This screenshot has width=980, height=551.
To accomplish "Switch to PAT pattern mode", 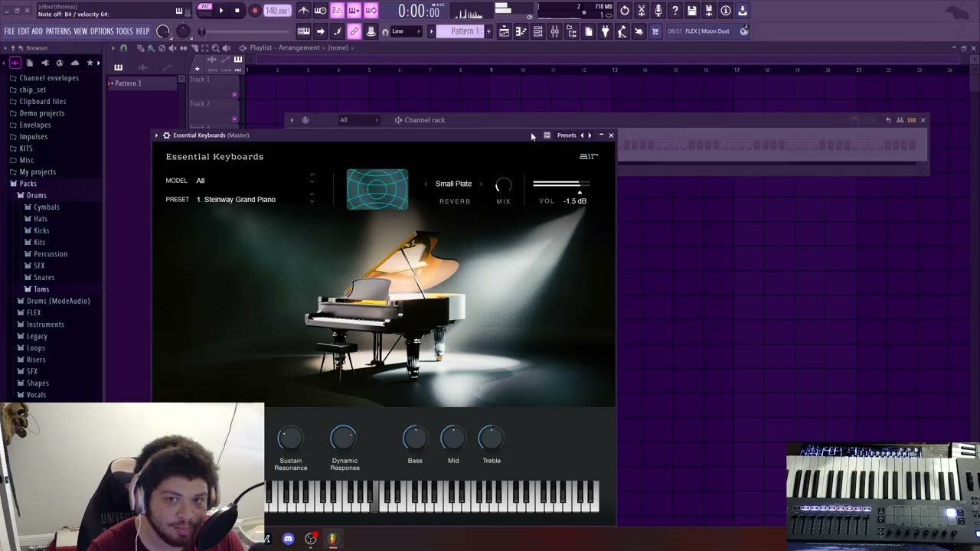I will tap(205, 7).
